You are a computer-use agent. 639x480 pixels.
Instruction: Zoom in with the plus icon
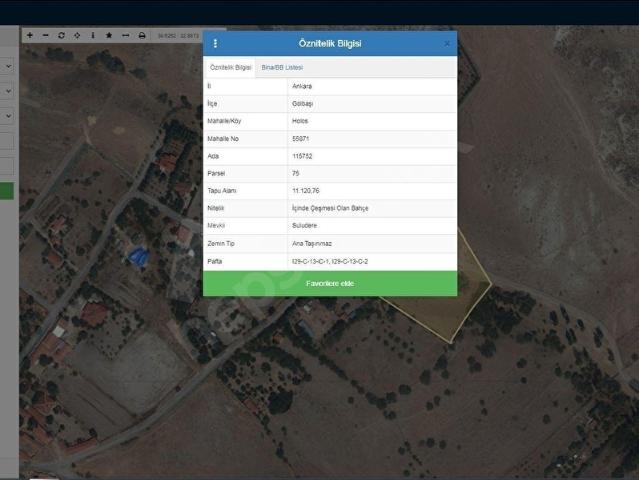tap(30, 35)
